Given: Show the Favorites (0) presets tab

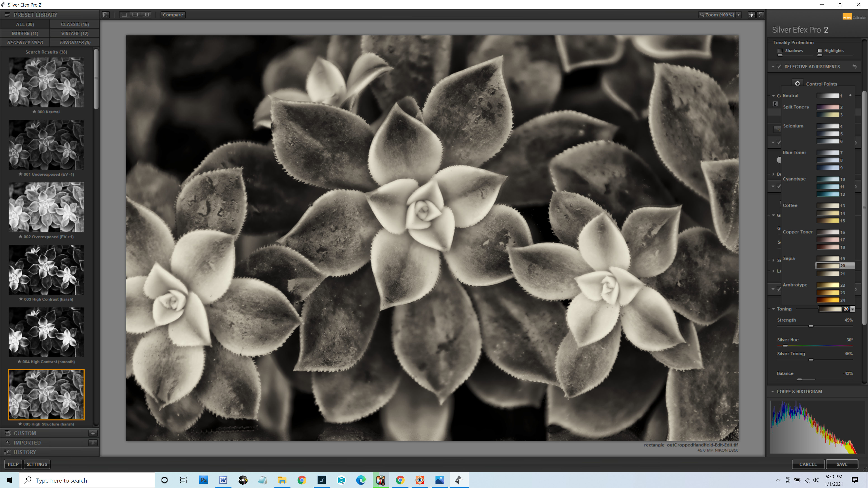Looking at the screenshot, I should 75,42.
